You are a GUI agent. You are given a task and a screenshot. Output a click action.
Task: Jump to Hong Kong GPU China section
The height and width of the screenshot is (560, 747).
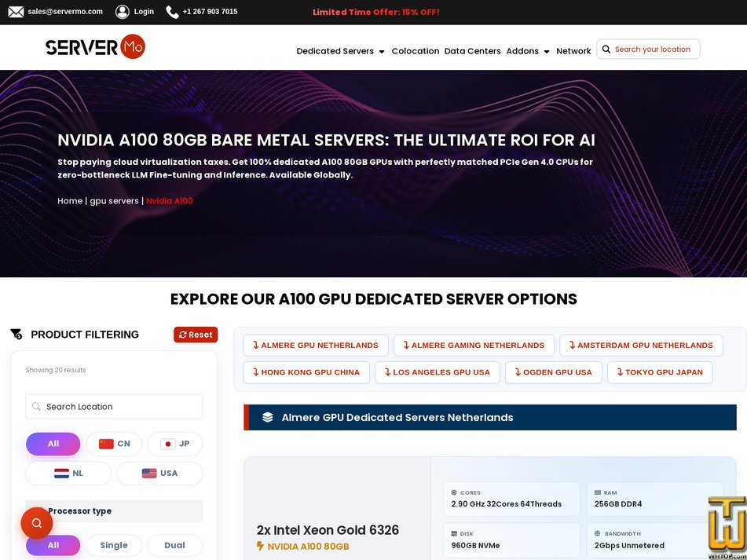[306, 372]
